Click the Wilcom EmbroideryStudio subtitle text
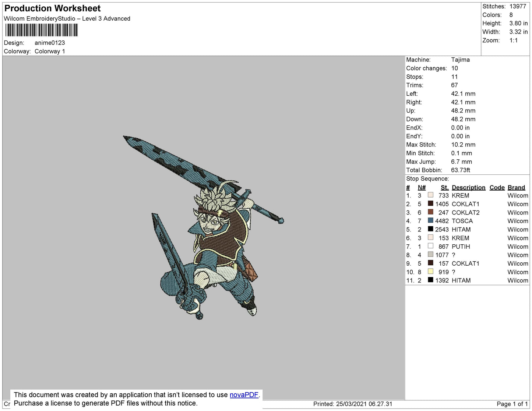This screenshot has width=532, height=411. 67,18
